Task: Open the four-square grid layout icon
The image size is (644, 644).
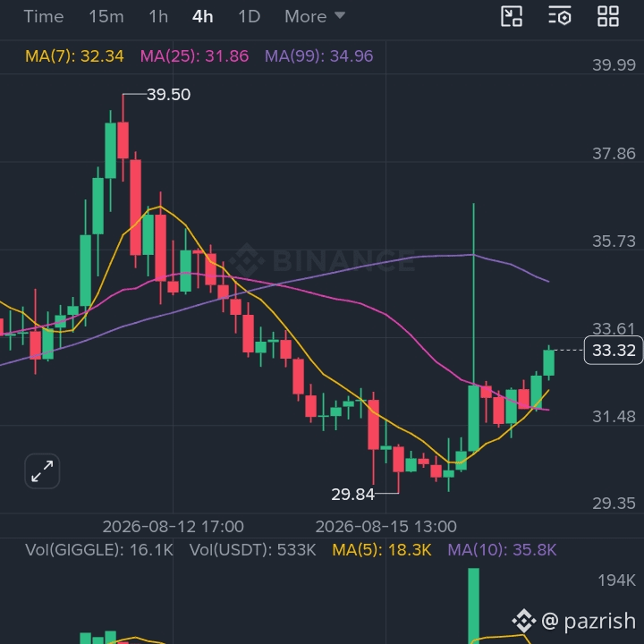Action: [608, 16]
